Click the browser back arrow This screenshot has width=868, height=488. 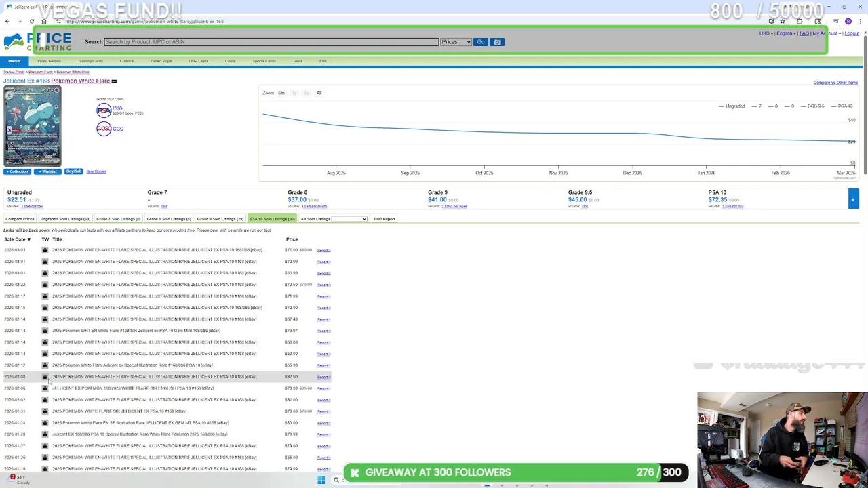(7, 22)
